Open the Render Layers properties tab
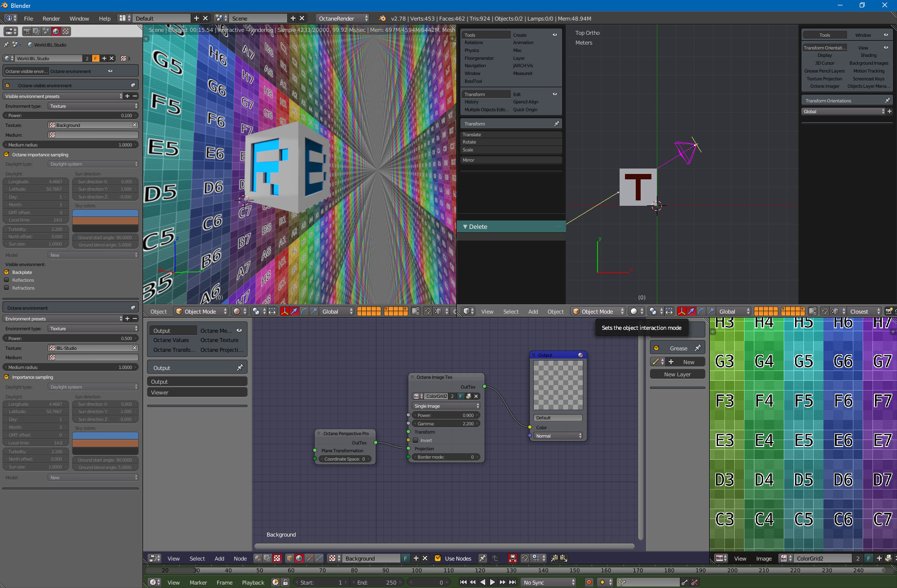This screenshot has width=897, height=588. (36, 31)
